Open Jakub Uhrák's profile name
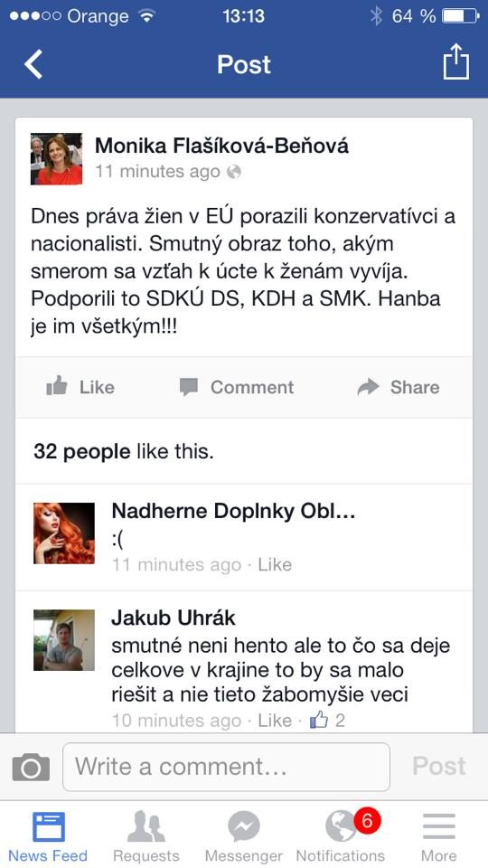This screenshot has height=868, width=488. [x=174, y=618]
